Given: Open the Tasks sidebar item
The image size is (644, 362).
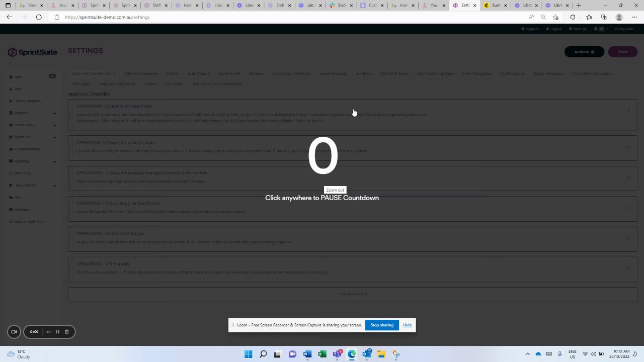Looking at the screenshot, I should point(18,77).
